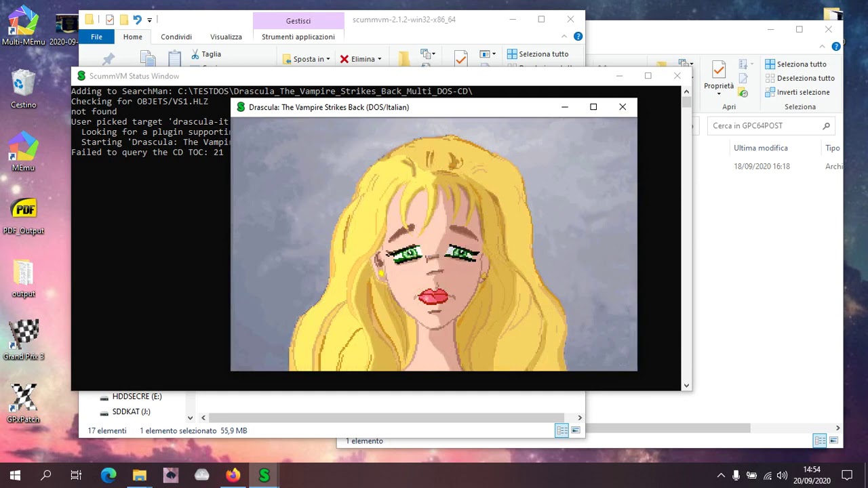Click the search magnifier in GPC64POST field
Screen dimensions: 868x488
(826, 125)
